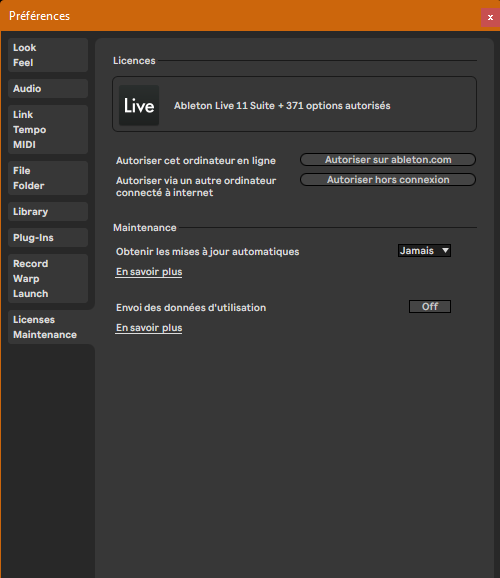Click the Live logo icon
The height and width of the screenshot is (578, 500).
point(139,105)
